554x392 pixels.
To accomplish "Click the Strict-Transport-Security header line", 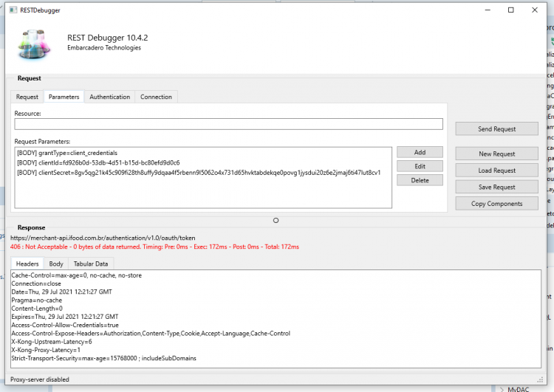I will pos(103,359).
